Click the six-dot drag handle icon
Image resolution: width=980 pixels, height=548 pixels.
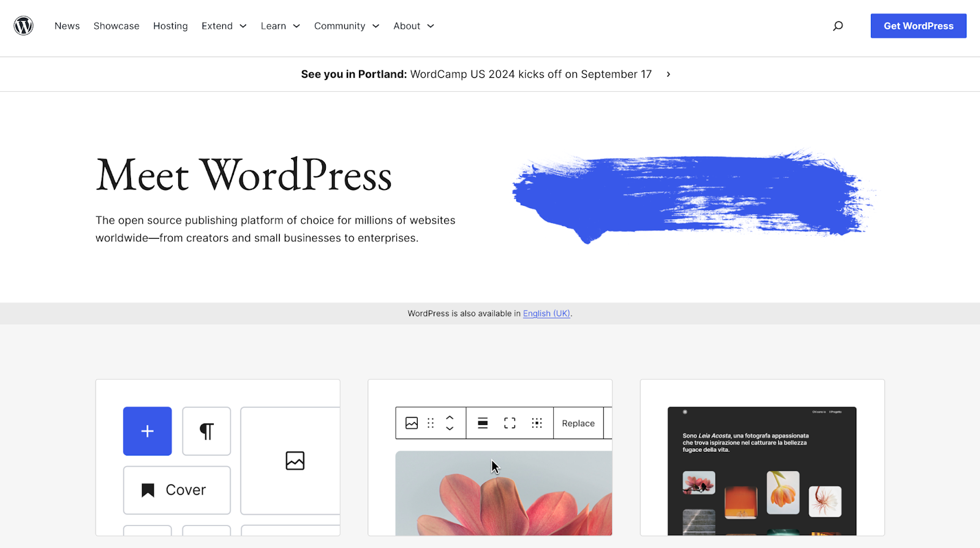tap(431, 423)
